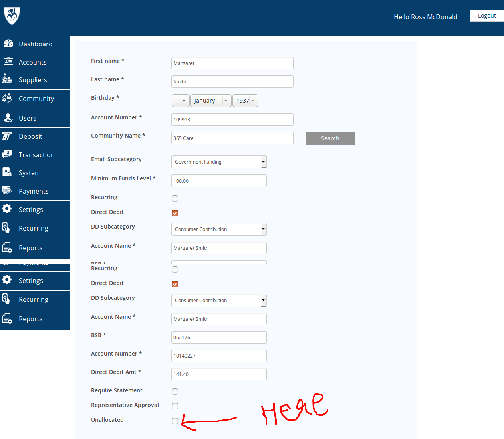504x439 pixels.
Task: Select the Transaction icon in the sidebar
Action: click(x=7, y=154)
